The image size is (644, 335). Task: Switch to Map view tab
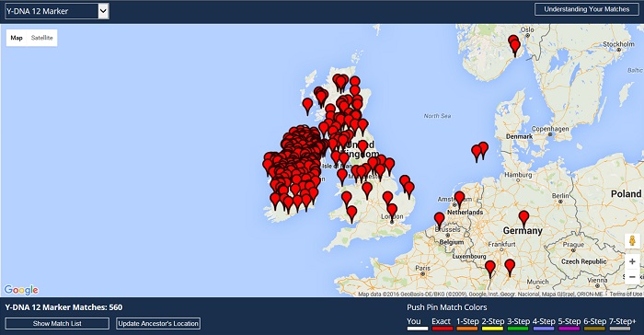17,38
